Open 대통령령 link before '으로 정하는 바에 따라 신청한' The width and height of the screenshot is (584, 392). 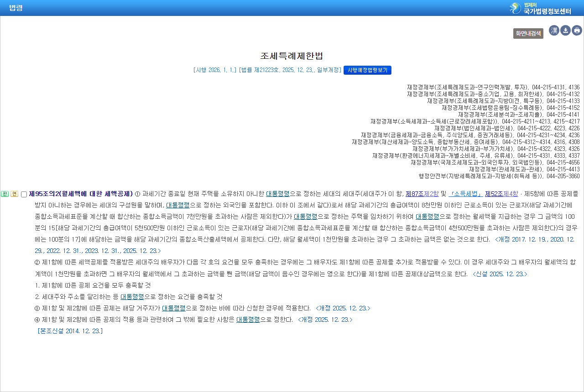(x=174, y=308)
